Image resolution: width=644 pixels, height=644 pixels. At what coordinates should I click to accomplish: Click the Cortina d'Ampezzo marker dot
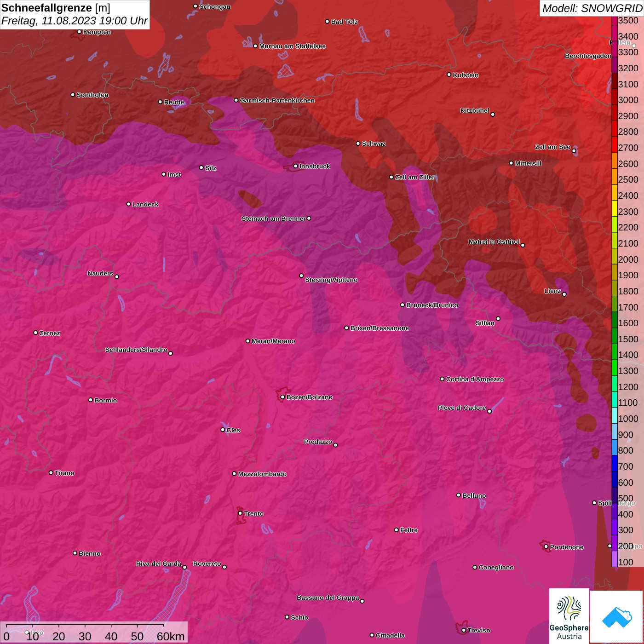442,379
